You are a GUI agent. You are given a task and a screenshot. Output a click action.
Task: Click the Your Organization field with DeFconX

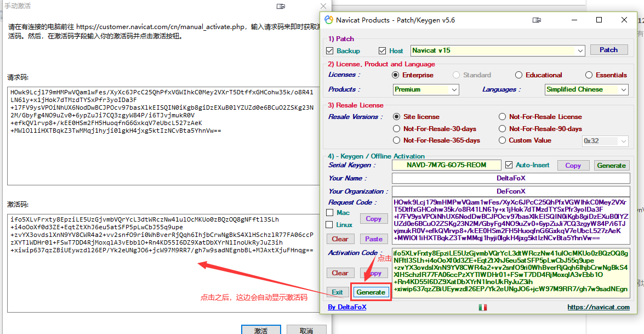click(x=511, y=191)
